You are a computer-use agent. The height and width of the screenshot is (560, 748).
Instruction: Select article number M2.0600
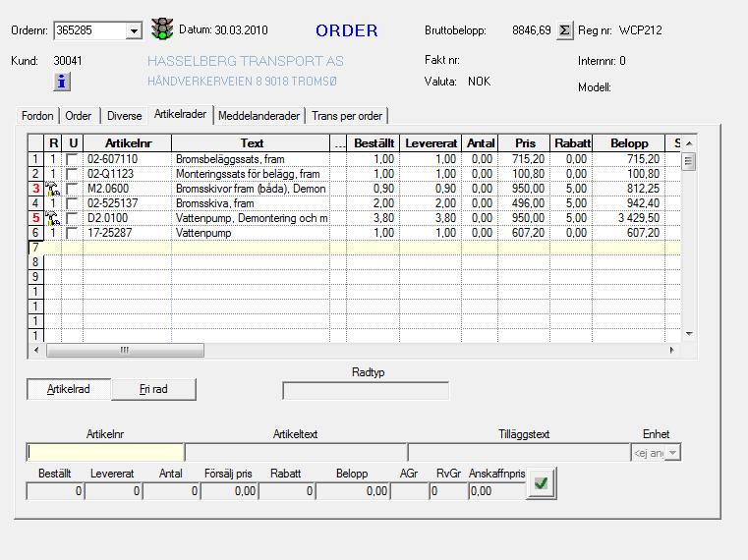coord(128,189)
